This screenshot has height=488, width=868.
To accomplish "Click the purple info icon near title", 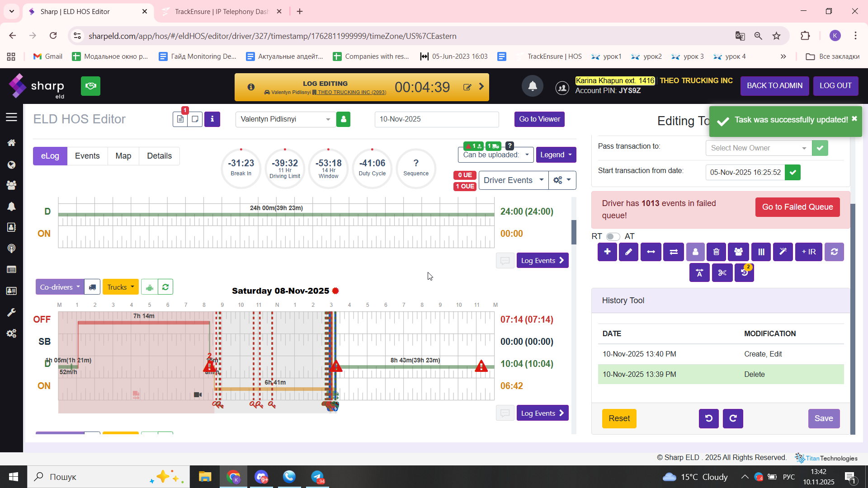I will pyautogui.click(x=212, y=119).
